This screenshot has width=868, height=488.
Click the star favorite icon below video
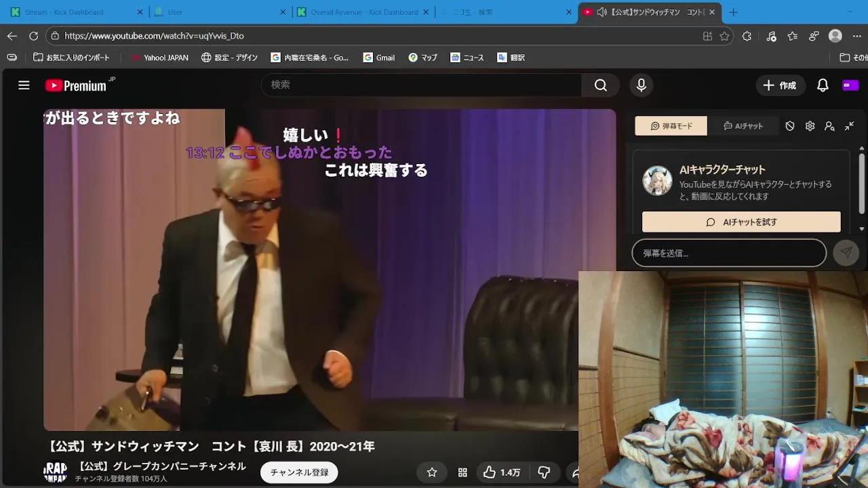tap(432, 472)
